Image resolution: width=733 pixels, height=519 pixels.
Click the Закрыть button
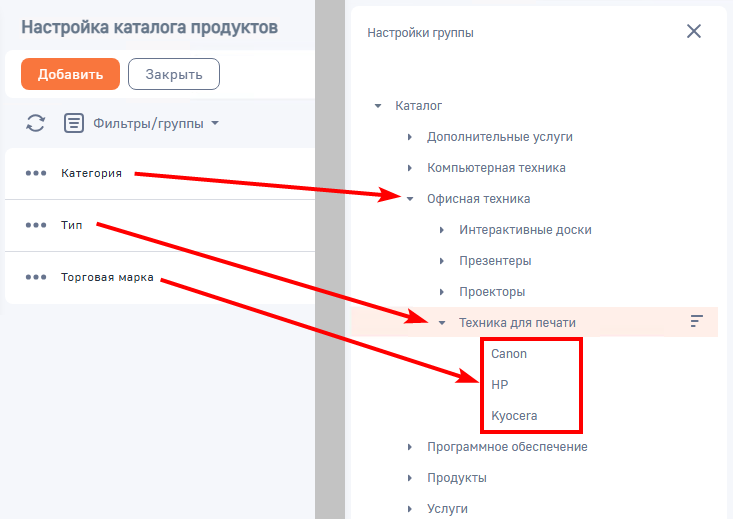(x=173, y=74)
